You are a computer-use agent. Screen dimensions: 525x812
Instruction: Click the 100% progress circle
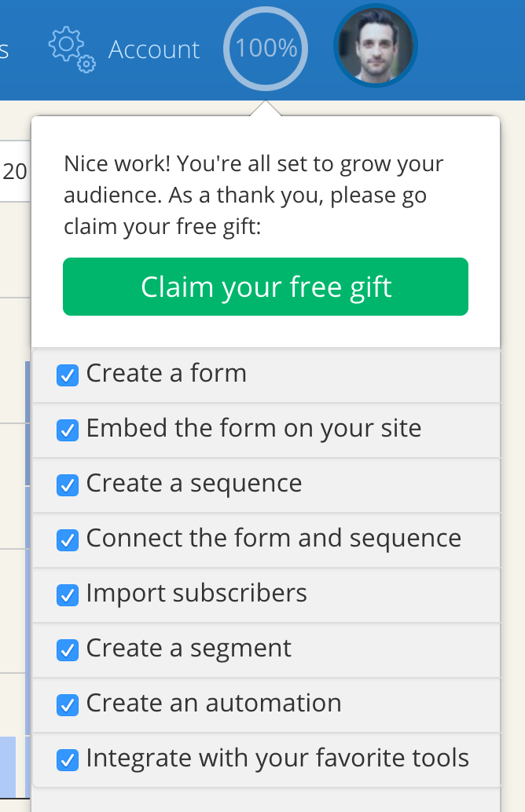266,49
